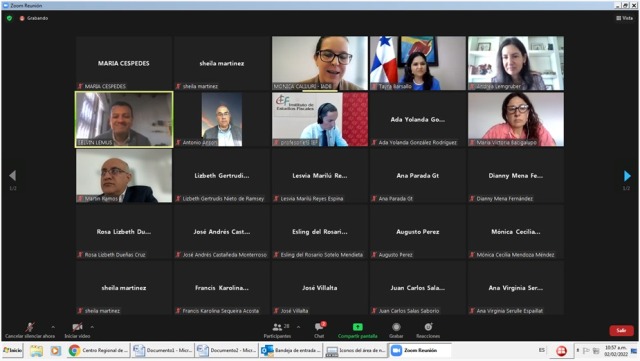
Task: Open the file explorer taskbar icon
Action: coord(36,350)
